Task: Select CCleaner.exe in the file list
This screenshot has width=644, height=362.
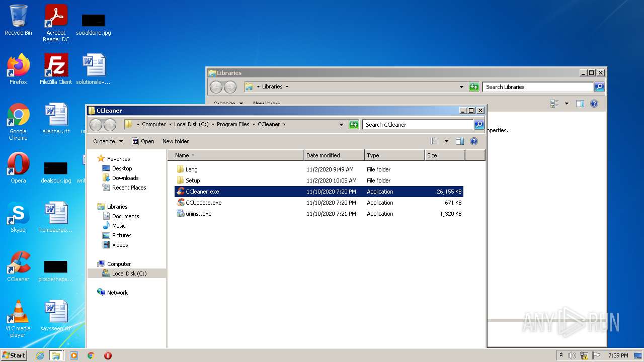Action: [318, 192]
